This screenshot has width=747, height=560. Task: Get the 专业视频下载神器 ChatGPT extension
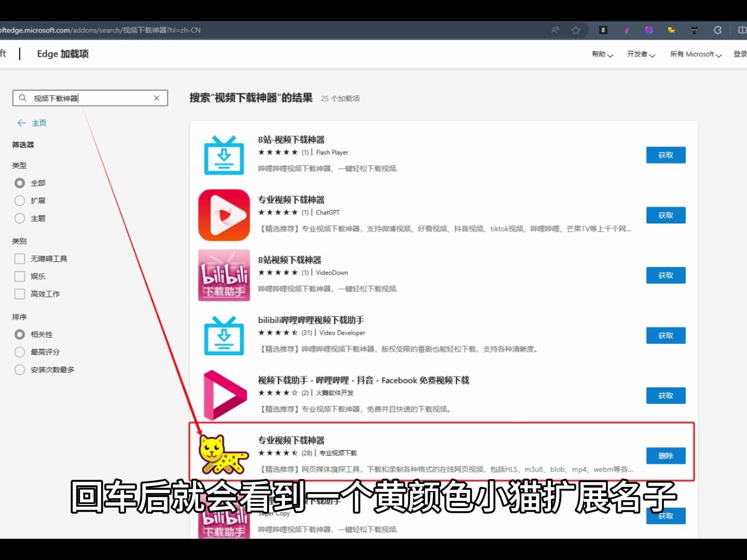coord(666,215)
